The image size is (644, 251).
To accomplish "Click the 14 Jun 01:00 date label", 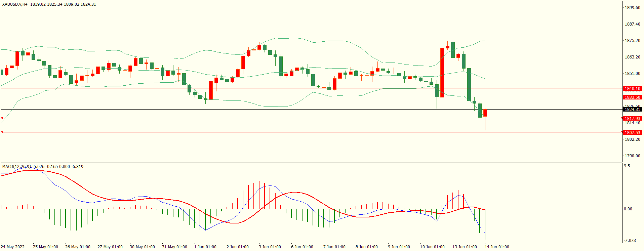I will click(x=497, y=247).
